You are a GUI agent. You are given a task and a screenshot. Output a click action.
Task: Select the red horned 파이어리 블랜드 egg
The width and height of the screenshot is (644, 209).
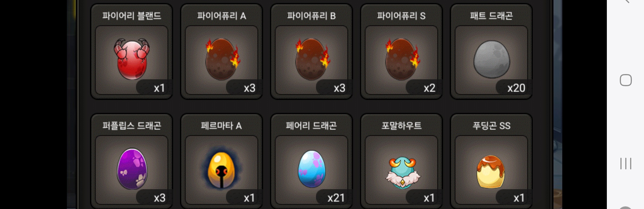[132, 59]
